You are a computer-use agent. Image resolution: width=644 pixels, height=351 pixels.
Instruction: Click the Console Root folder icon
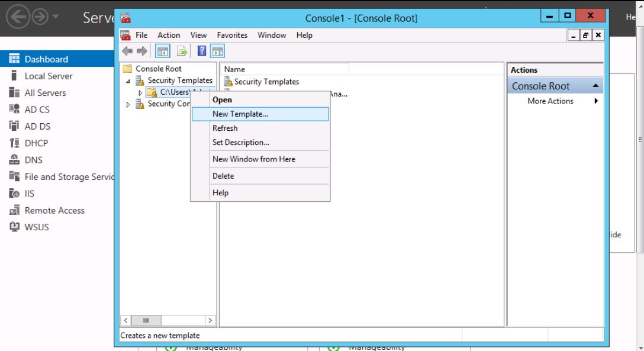pos(127,69)
